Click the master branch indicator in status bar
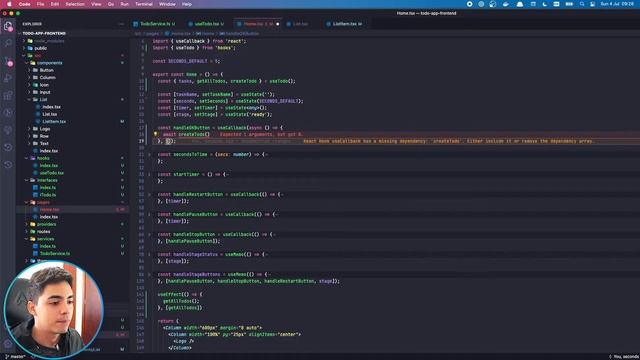 [x=16, y=357]
